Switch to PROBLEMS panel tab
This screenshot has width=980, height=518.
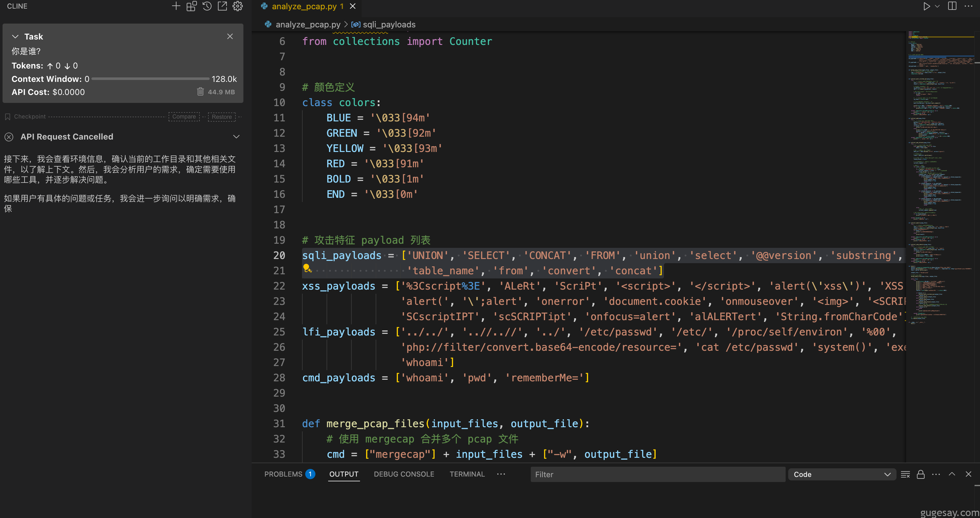pos(283,474)
